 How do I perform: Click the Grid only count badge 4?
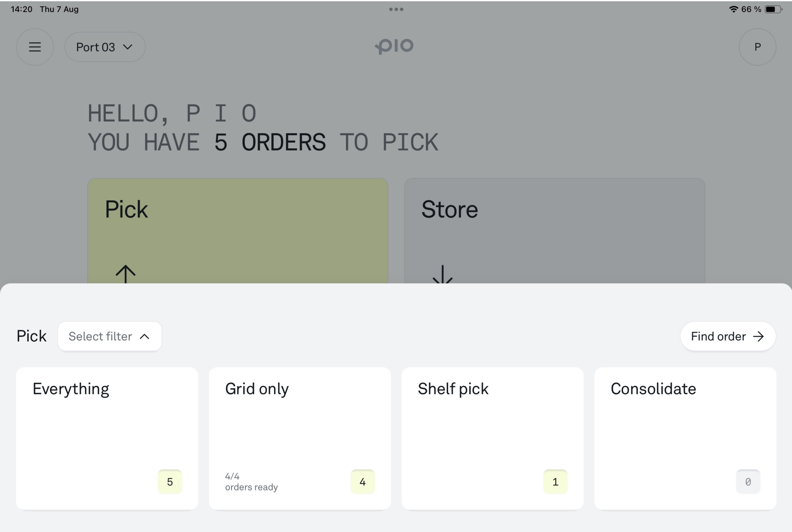[x=363, y=481]
